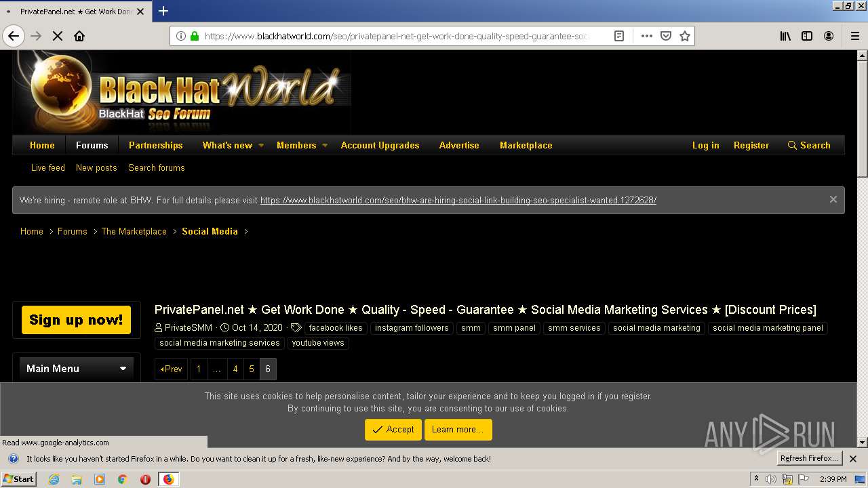The height and width of the screenshot is (488, 868).
Task: Go to The Marketplace breadcrumb
Action: [134, 231]
